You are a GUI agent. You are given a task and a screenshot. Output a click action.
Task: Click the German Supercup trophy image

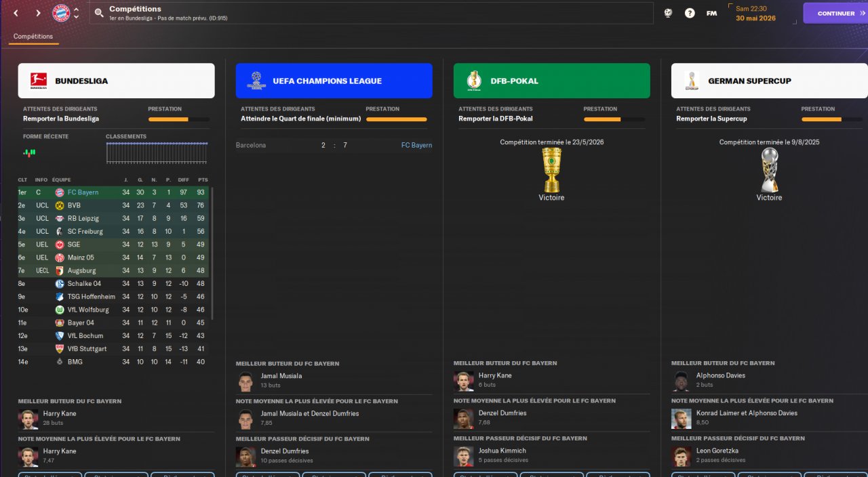coord(769,169)
